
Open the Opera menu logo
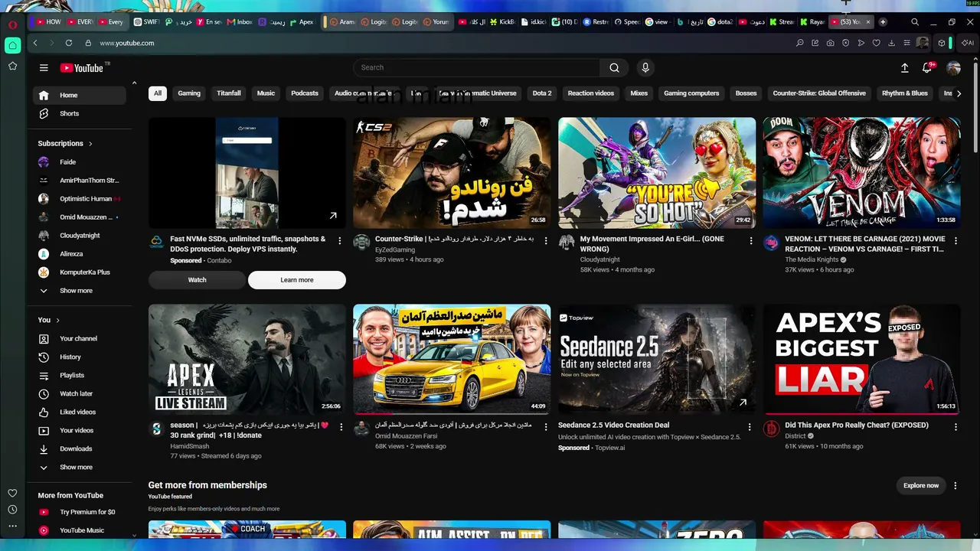coord(12,24)
